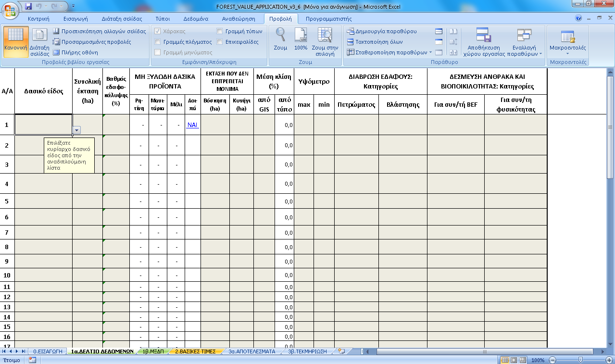Select Κανονική normal view button
This screenshot has width=615, height=364.
click(15, 41)
